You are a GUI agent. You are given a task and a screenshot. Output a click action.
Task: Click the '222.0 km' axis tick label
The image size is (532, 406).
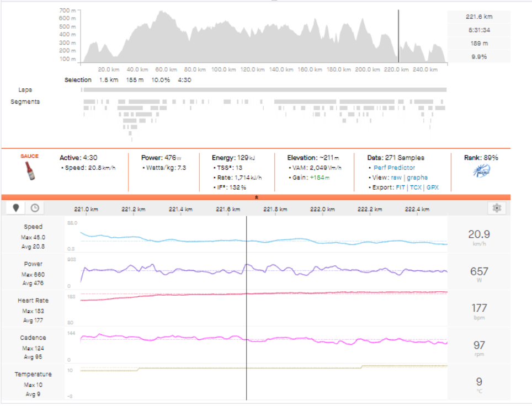click(x=322, y=209)
